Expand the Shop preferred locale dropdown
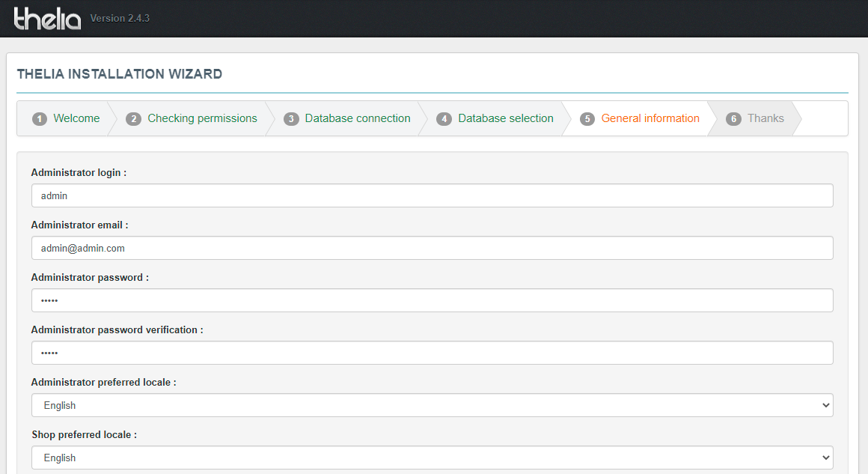This screenshot has width=868, height=474. 432,458
